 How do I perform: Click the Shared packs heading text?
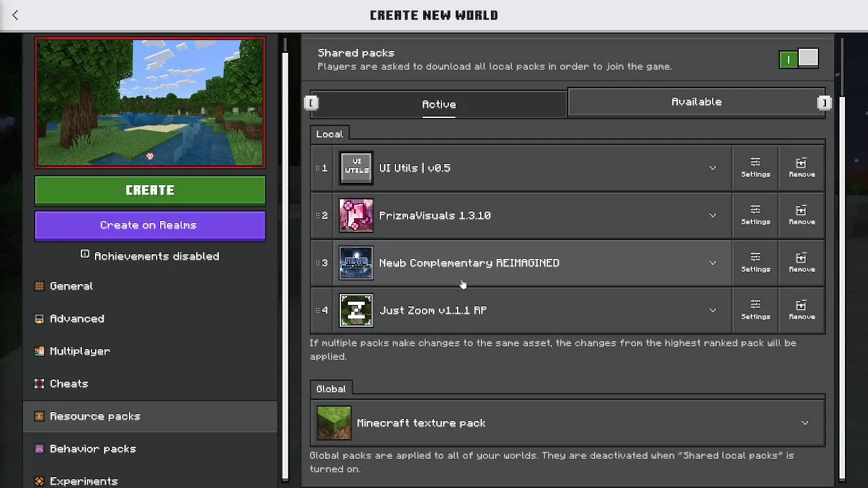coord(356,53)
